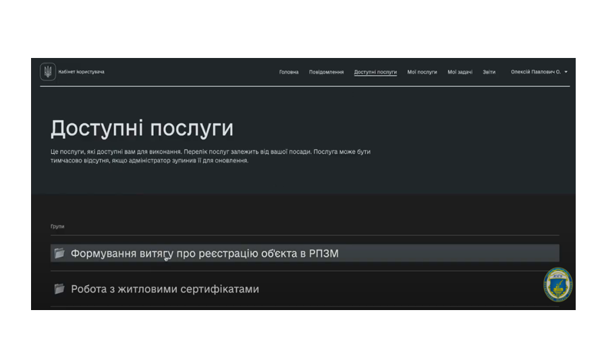Click the description paragraph under the heading
This screenshot has width=600, height=364.
[210, 156]
